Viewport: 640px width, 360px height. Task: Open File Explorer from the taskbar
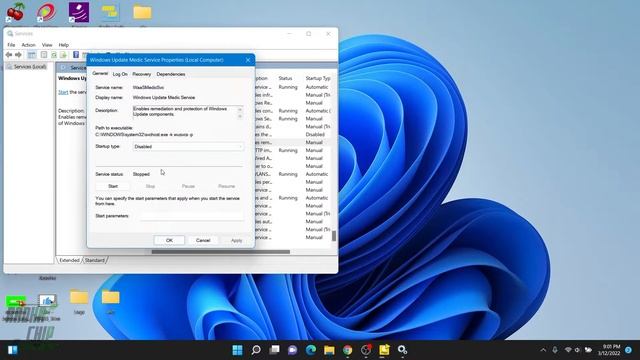[x=329, y=350]
